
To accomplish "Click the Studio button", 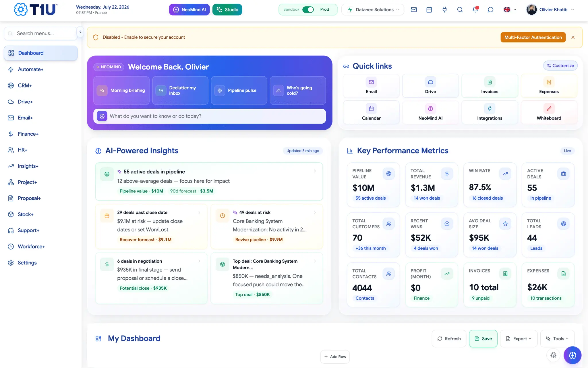I will pyautogui.click(x=227, y=9).
